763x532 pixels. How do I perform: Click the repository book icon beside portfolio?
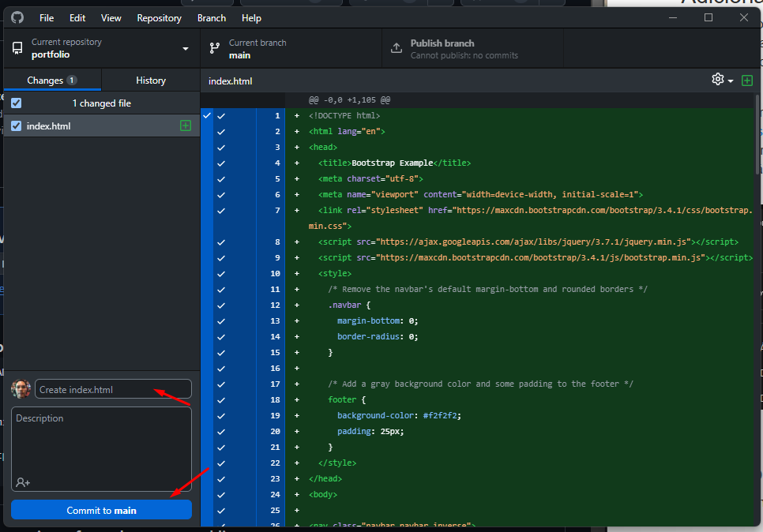tap(17, 48)
